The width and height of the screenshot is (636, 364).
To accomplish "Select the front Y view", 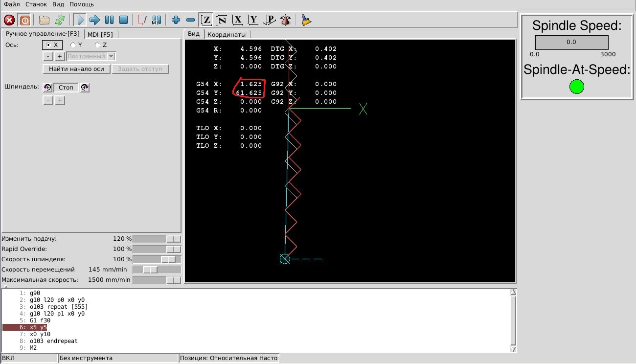I will click(x=253, y=20).
